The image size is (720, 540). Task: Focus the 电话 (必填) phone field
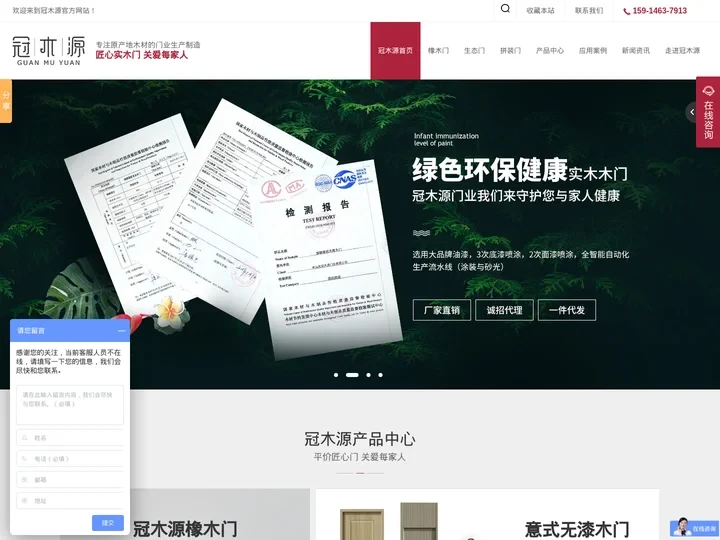pos(70,459)
